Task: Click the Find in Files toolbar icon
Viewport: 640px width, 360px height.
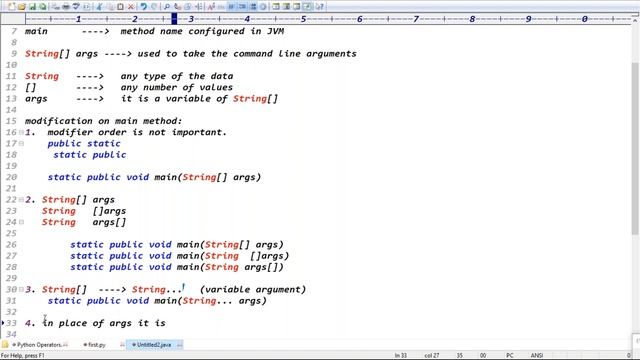Action: click(x=187, y=7)
